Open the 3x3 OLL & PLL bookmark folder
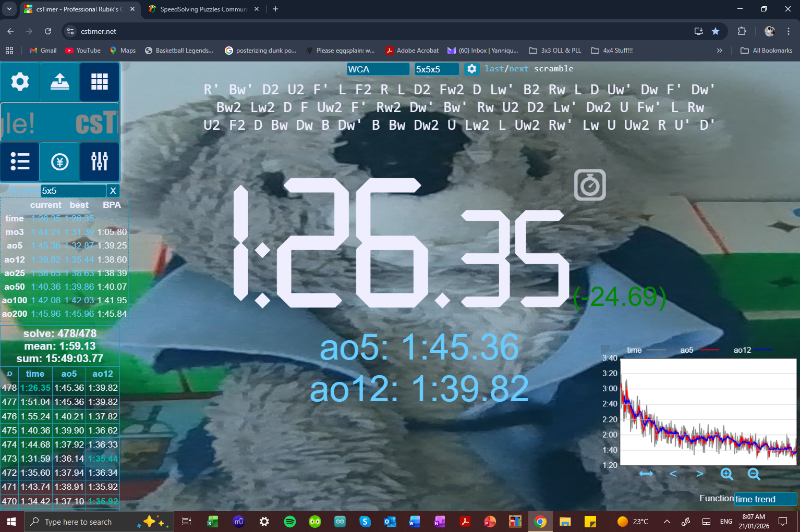 [x=555, y=51]
